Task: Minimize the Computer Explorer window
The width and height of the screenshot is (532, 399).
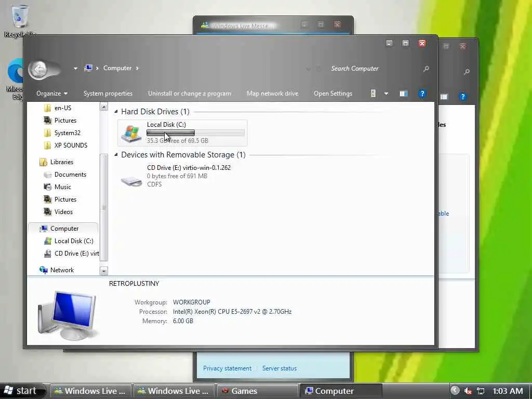Action: 389,43
